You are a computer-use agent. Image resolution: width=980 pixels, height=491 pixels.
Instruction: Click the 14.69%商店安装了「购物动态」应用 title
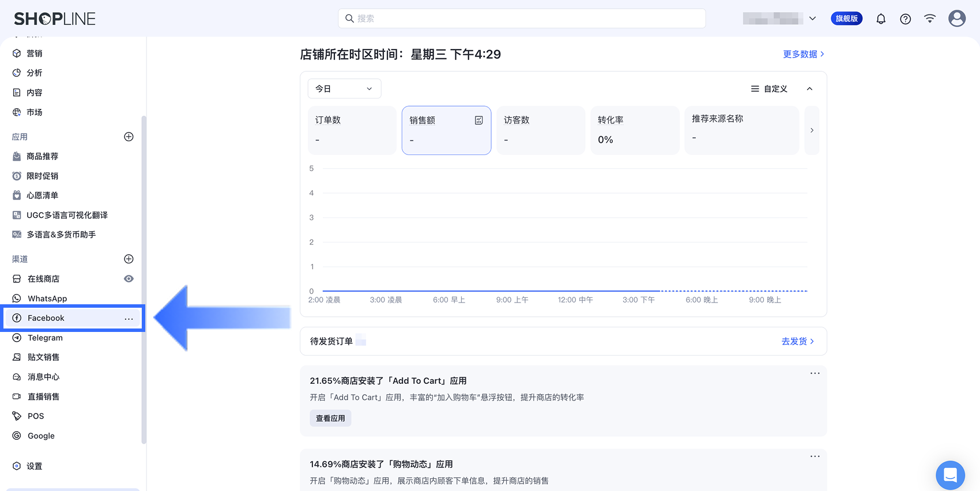click(381, 464)
